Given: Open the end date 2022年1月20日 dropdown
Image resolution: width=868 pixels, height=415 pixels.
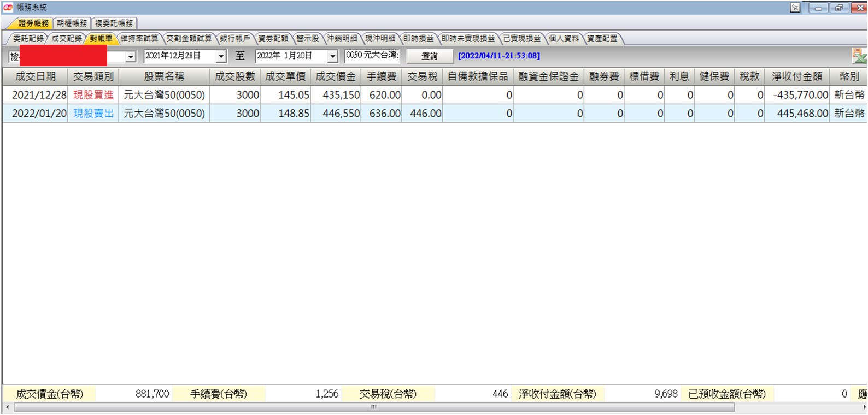Looking at the screenshot, I should click(333, 56).
